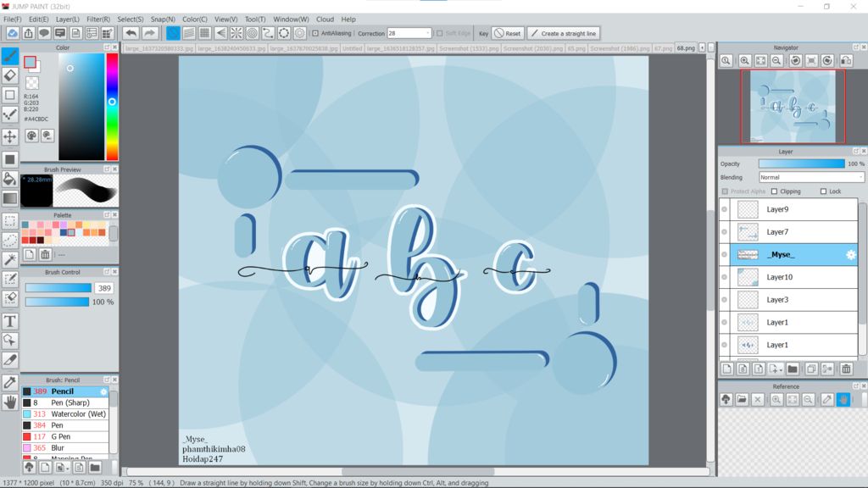This screenshot has width=868, height=488.
Task: Click Create a straight line button
Action: click(x=564, y=33)
